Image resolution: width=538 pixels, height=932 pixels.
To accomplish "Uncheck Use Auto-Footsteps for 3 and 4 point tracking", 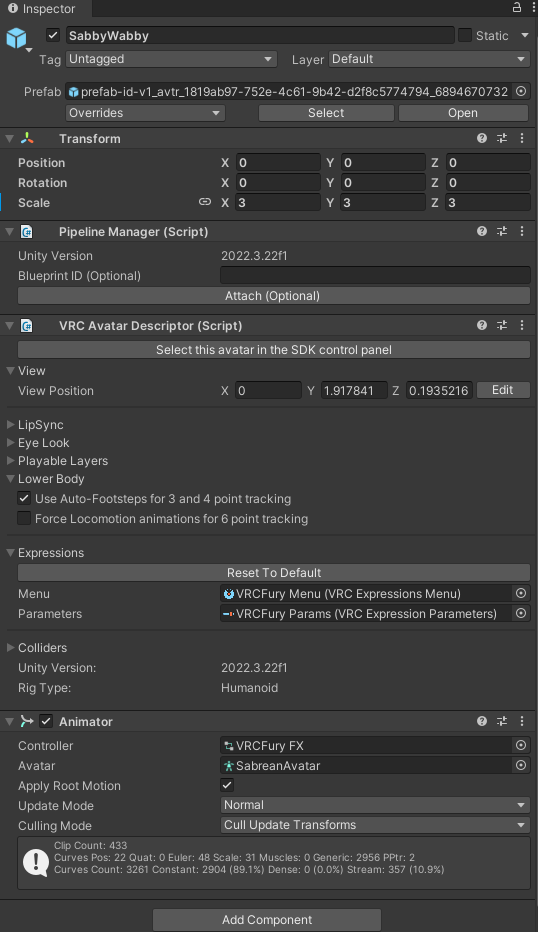I will point(24,498).
